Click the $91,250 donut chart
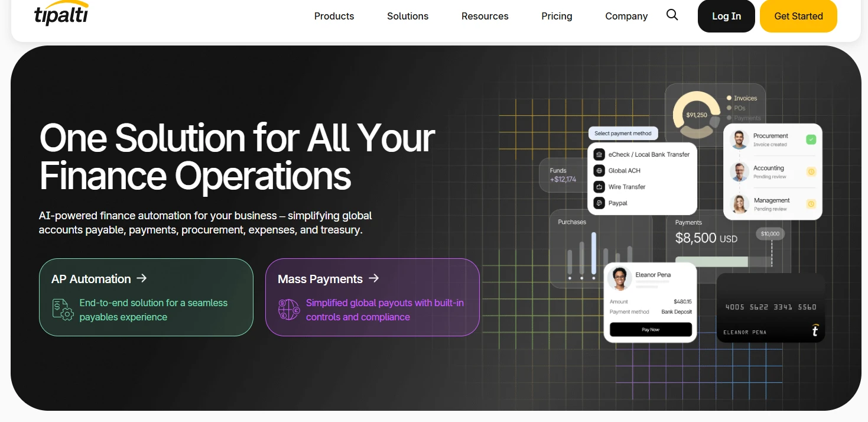Viewport: 868px width, 422px height. [697, 115]
